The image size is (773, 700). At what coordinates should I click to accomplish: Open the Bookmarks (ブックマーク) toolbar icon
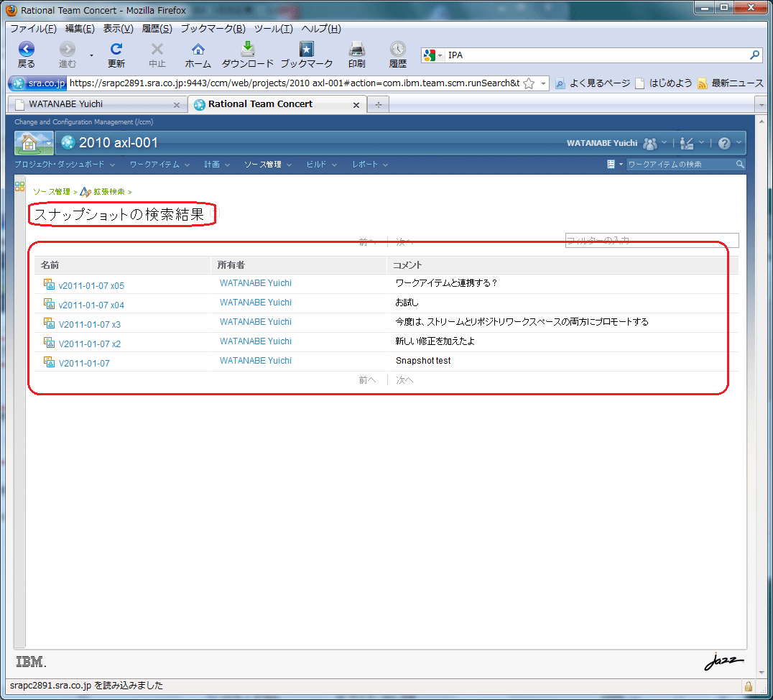coord(307,49)
